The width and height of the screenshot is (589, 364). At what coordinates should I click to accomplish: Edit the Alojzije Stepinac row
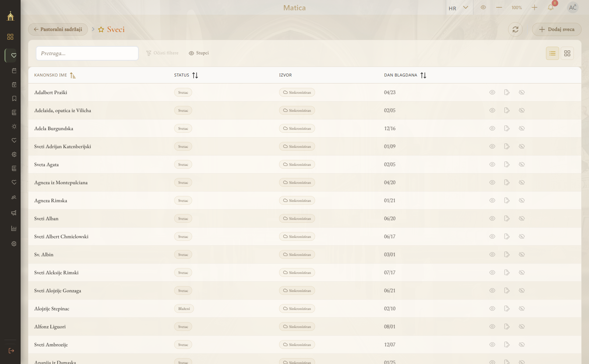507,308
